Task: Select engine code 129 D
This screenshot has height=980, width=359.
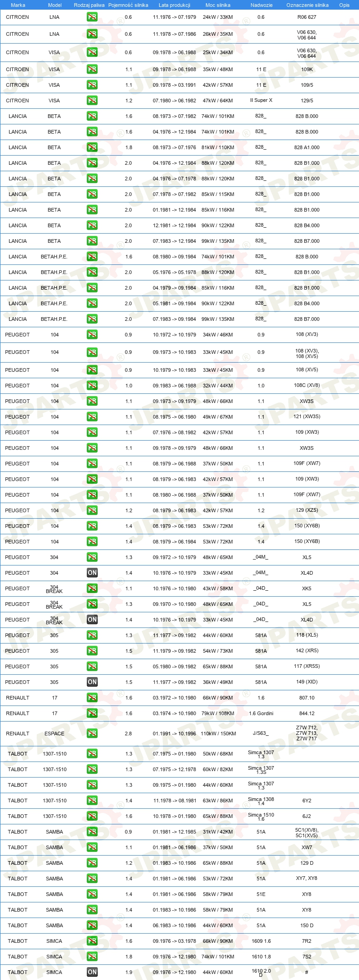Action: (x=307, y=863)
